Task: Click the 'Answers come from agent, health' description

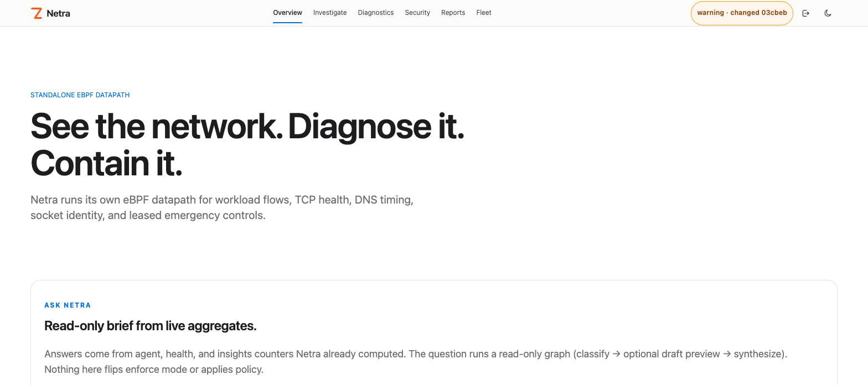Action: 416,361
